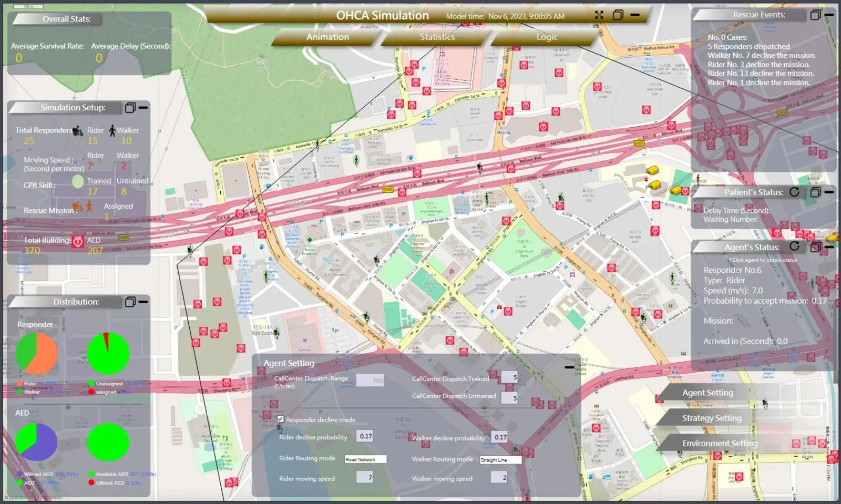Collapse the Patient's Status panel
Viewport: 841px width, 504px height.
[829, 192]
